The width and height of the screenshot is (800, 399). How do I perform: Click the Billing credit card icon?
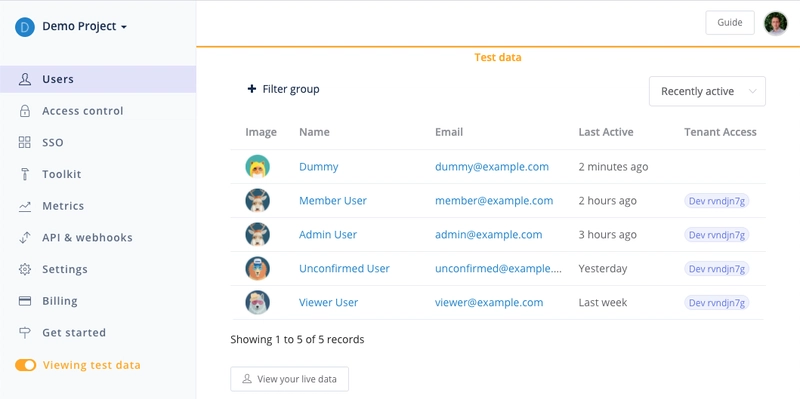tap(24, 301)
